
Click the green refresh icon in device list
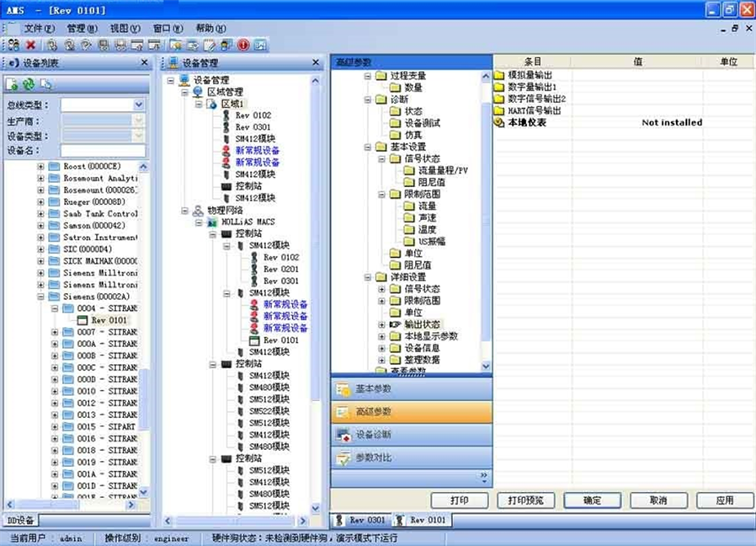pyautogui.click(x=29, y=83)
